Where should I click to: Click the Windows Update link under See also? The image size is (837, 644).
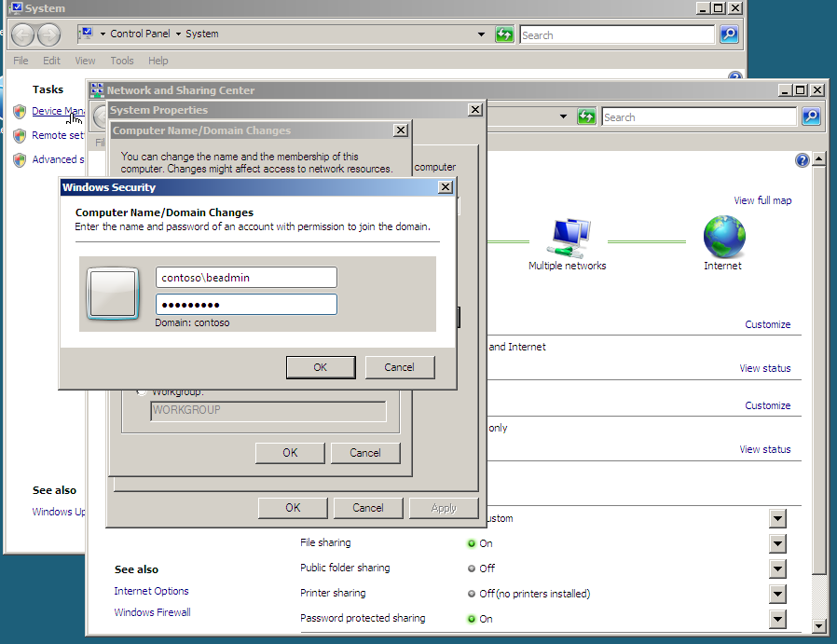[x=58, y=512]
